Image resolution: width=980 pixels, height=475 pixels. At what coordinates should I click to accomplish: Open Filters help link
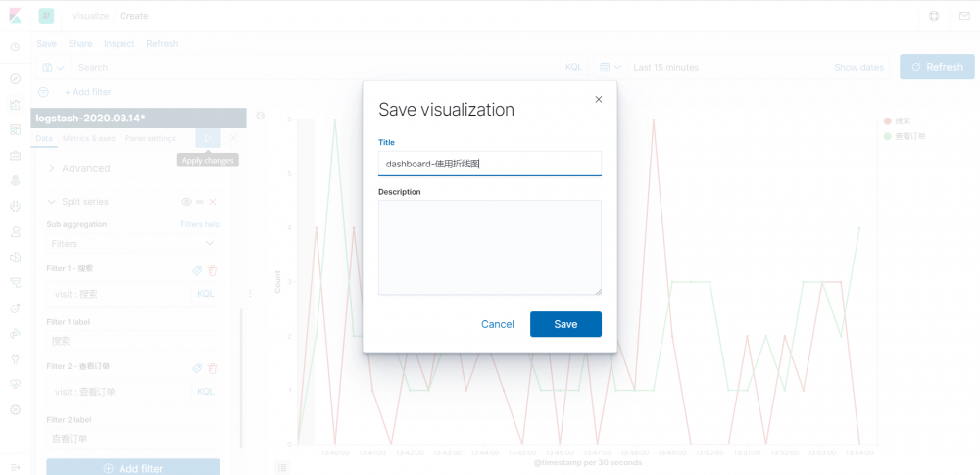pos(200,224)
